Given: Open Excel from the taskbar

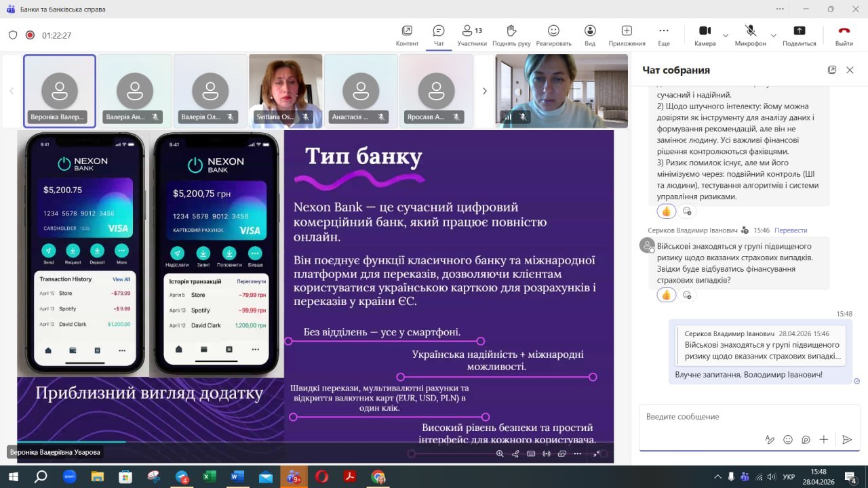Looking at the screenshot, I should click(x=209, y=476).
